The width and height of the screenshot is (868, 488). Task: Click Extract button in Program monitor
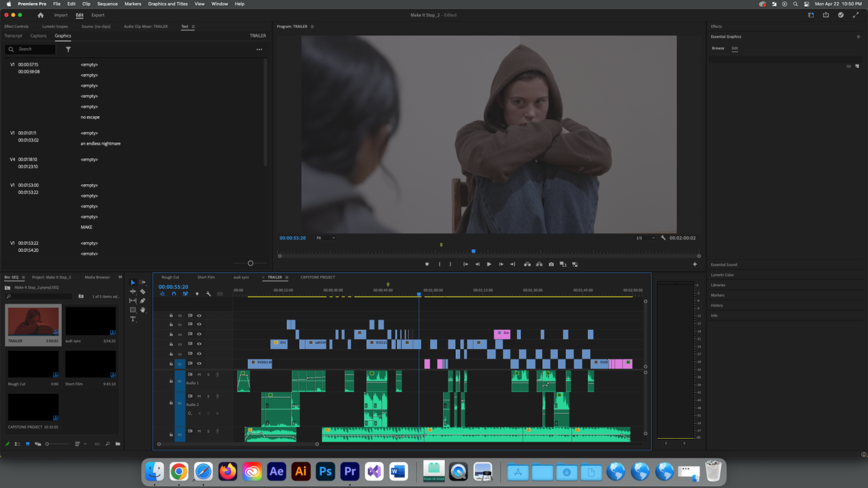pos(539,265)
